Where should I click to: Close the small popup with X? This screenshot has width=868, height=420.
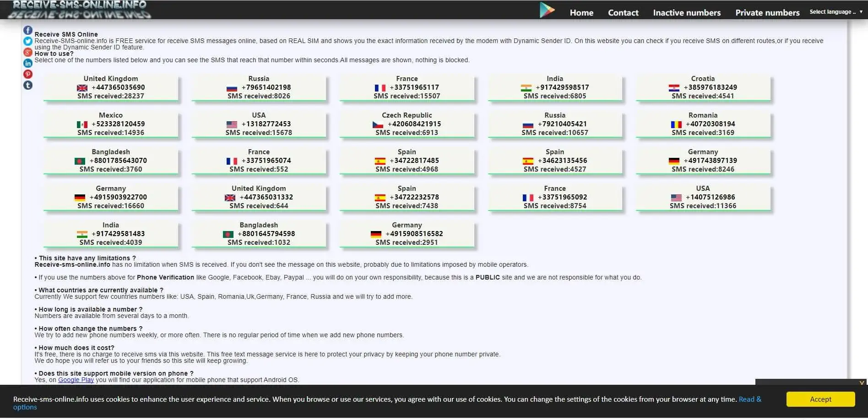tap(862, 383)
